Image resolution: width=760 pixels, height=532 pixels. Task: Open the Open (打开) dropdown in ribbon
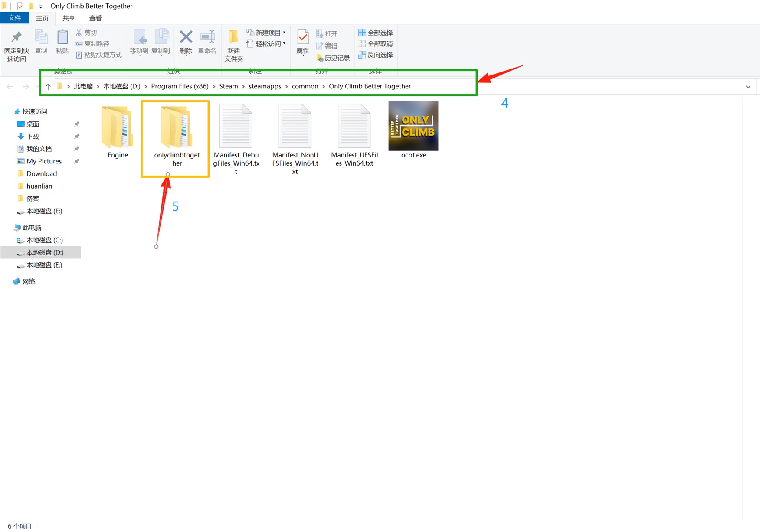click(x=329, y=33)
